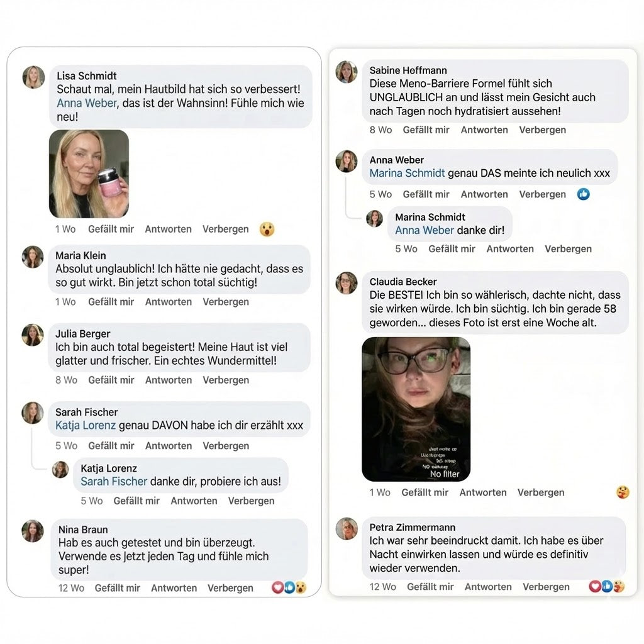Toggle "Gefällt mir" on Maria Klein's comment
The height and width of the screenshot is (644, 644).
(x=111, y=302)
